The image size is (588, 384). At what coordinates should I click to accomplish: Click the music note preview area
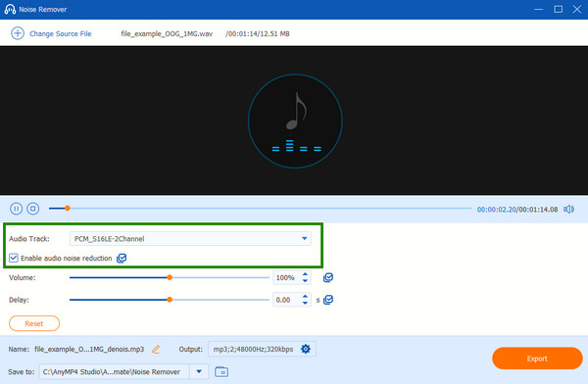pyautogui.click(x=295, y=120)
